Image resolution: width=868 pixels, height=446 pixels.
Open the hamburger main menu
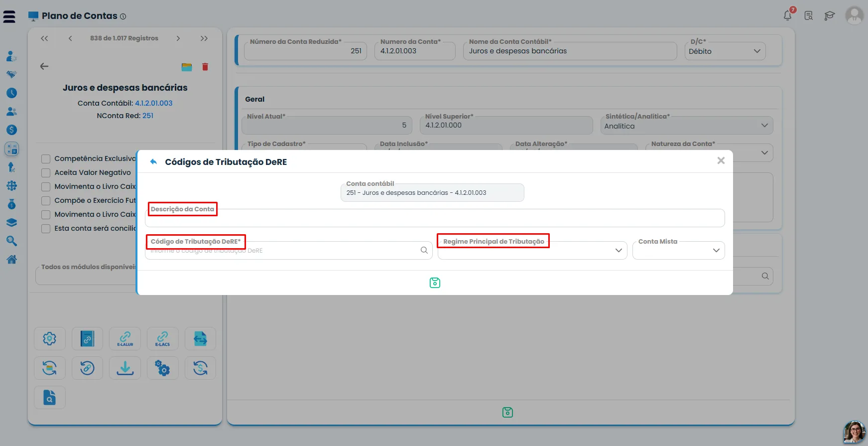(9, 16)
